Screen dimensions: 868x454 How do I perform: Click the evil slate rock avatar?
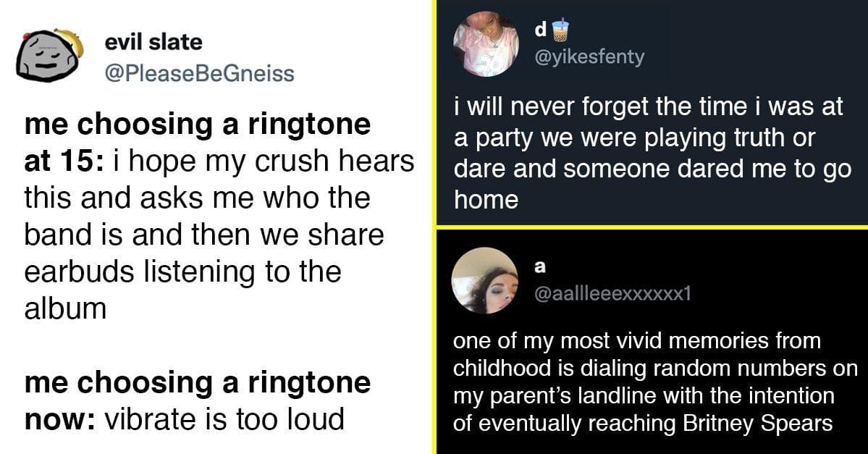[45, 59]
